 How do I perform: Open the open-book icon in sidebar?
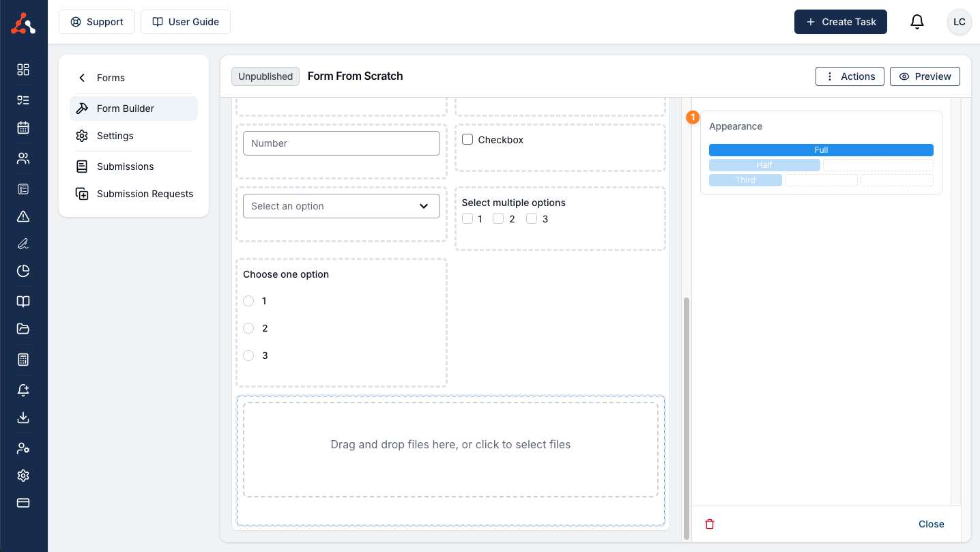pyautogui.click(x=23, y=302)
